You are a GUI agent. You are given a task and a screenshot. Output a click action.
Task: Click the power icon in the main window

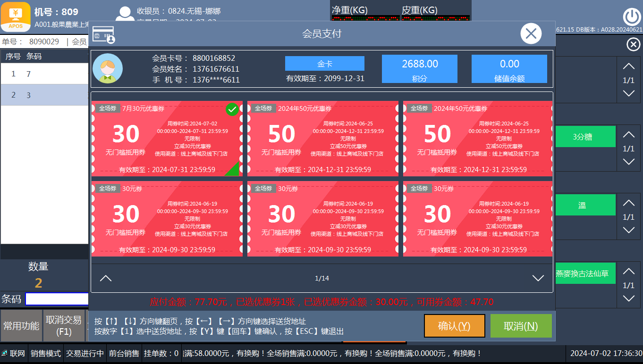coord(632,17)
